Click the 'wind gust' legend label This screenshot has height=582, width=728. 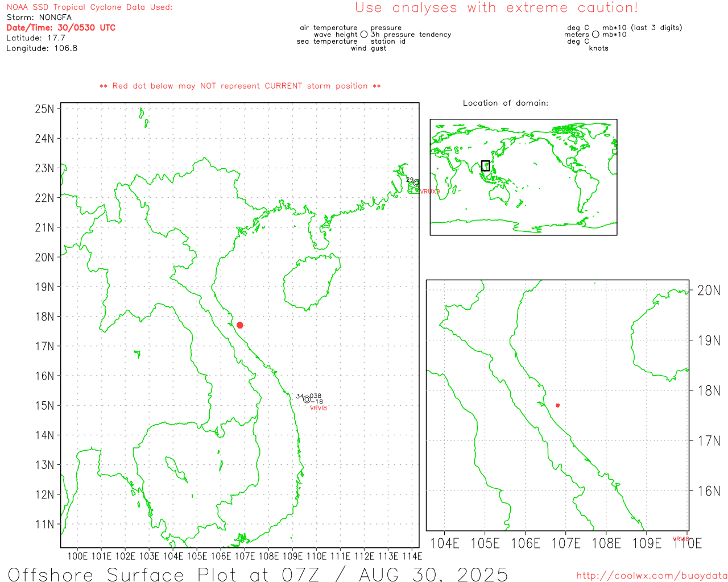[369, 48]
